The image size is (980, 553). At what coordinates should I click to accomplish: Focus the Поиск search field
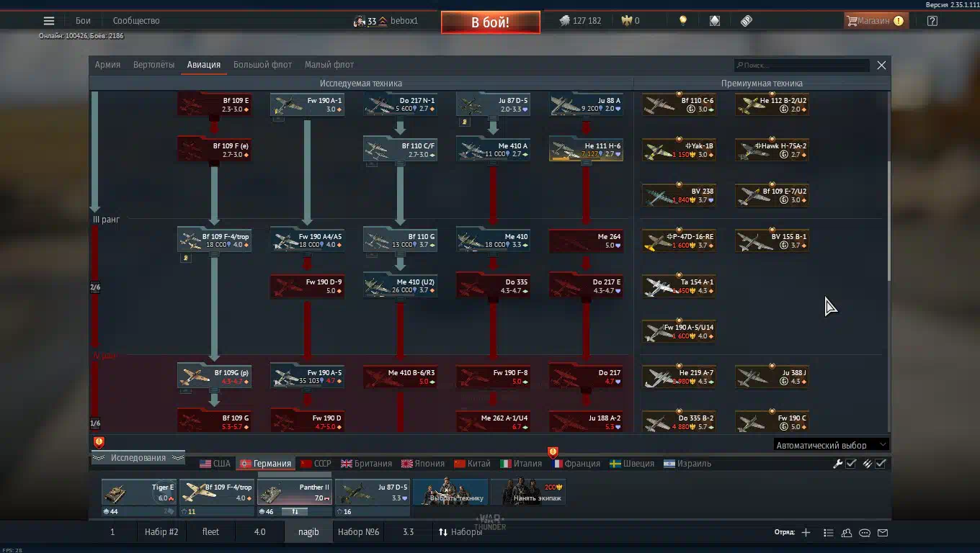coord(802,66)
